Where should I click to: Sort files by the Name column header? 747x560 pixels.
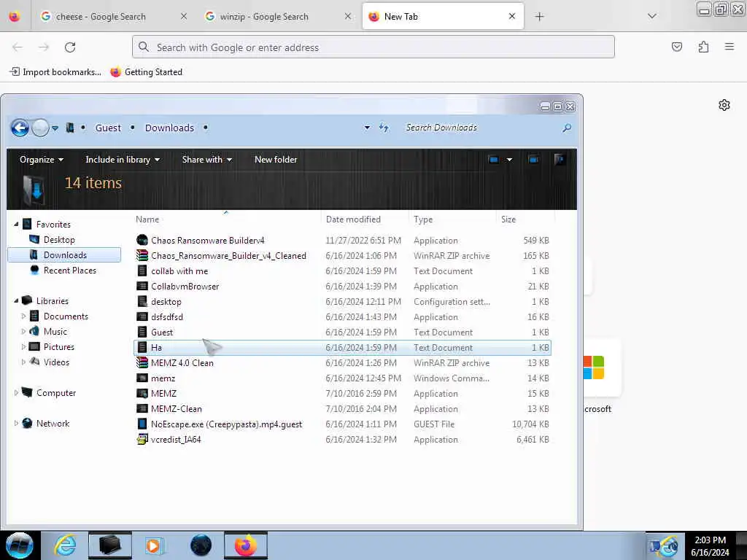pyautogui.click(x=226, y=219)
